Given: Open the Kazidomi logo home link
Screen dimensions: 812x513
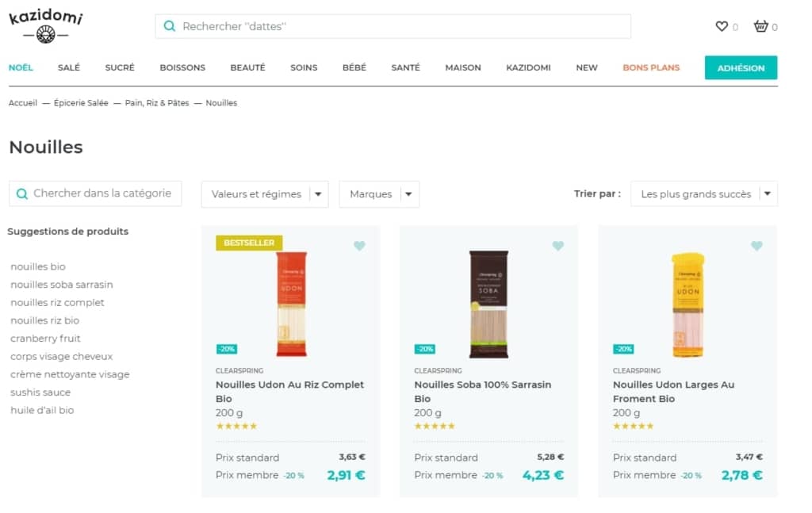Looking at the screenshot, I should click(46, 26).
